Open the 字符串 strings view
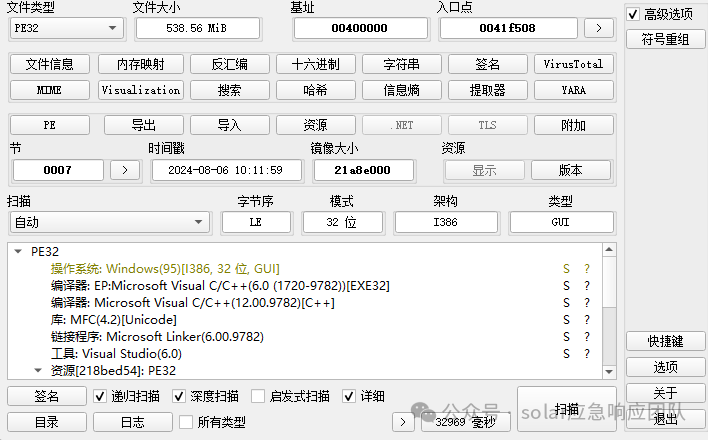The width and height of the screenshot is (708, 440). pyautogui.click(x=402, y=64)
